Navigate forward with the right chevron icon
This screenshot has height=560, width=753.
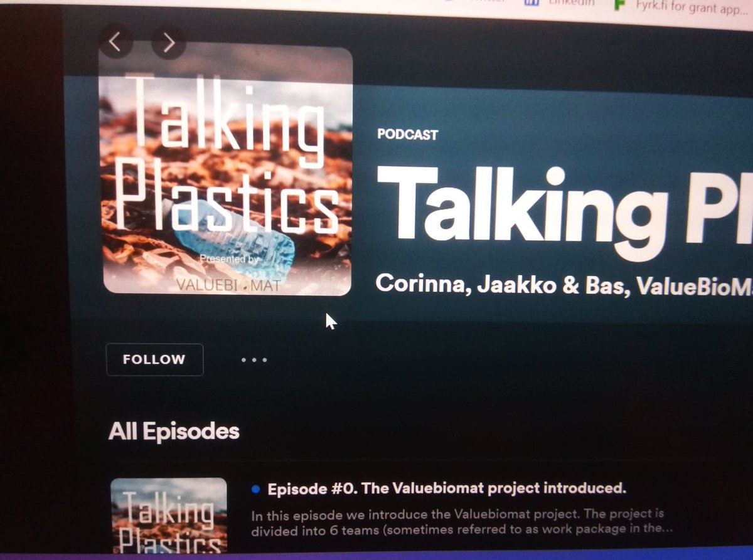[167, 41]
